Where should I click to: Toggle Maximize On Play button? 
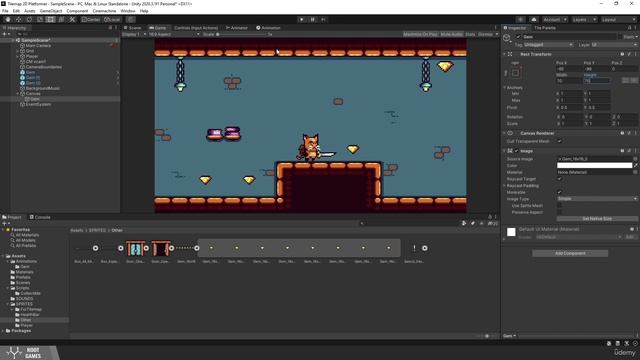tap(420, 34)
